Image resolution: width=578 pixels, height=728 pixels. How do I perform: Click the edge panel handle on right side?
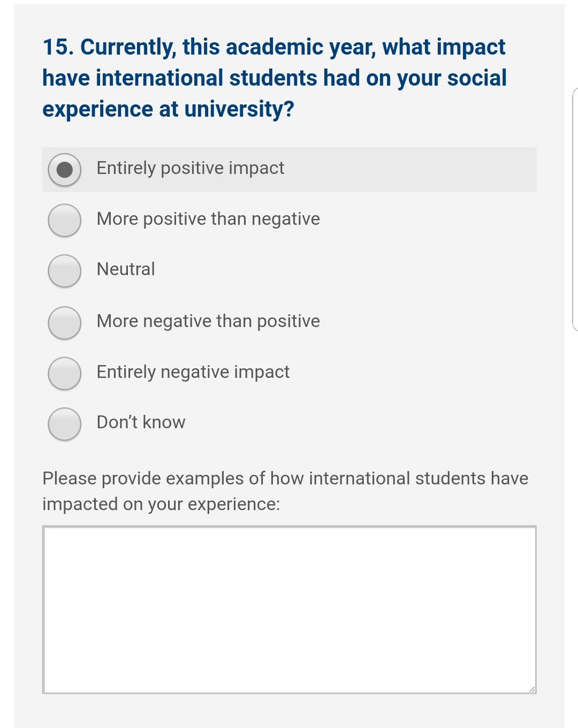tap(574, 209)
